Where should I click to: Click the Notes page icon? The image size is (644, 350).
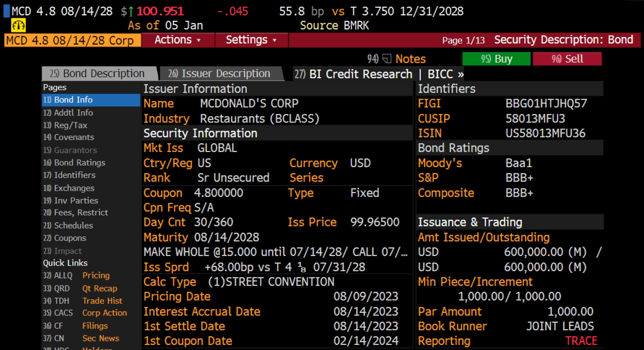[x=387, y=59]
